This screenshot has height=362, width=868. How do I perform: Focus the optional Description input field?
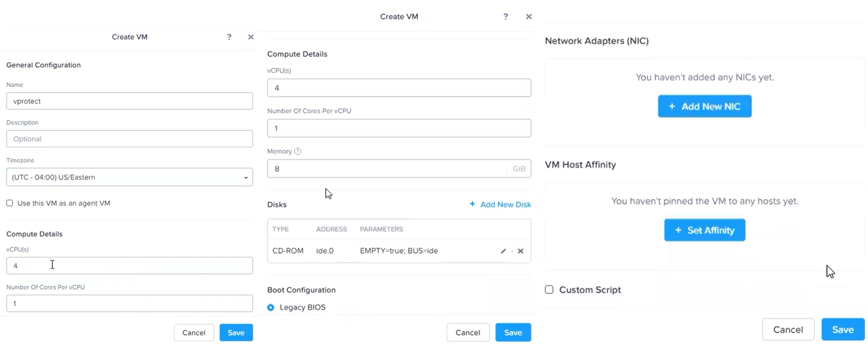[x=129, y=139]
